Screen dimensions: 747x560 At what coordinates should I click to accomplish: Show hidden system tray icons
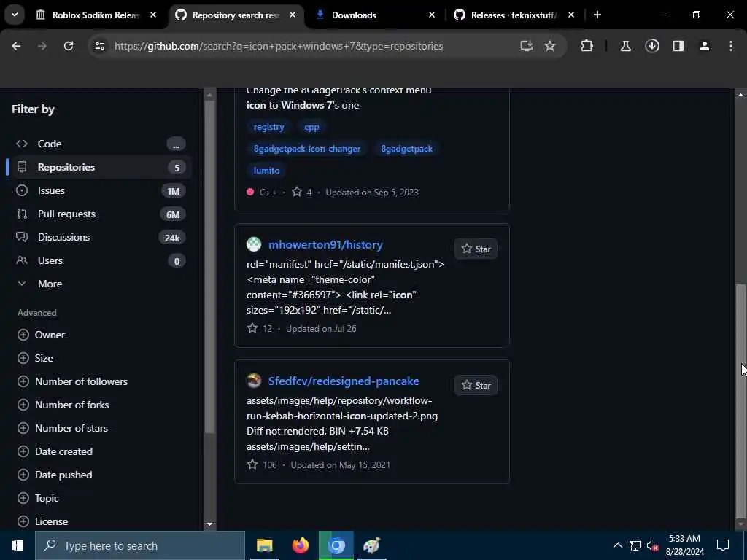point(617,545)
